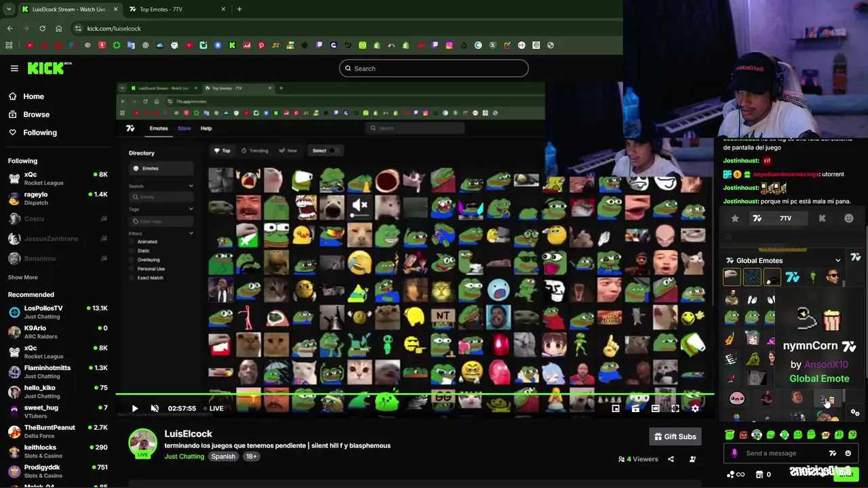Open emote picker settings gears
The width and height of the screenshot is (868, 488).
click(x=855, y=412)
